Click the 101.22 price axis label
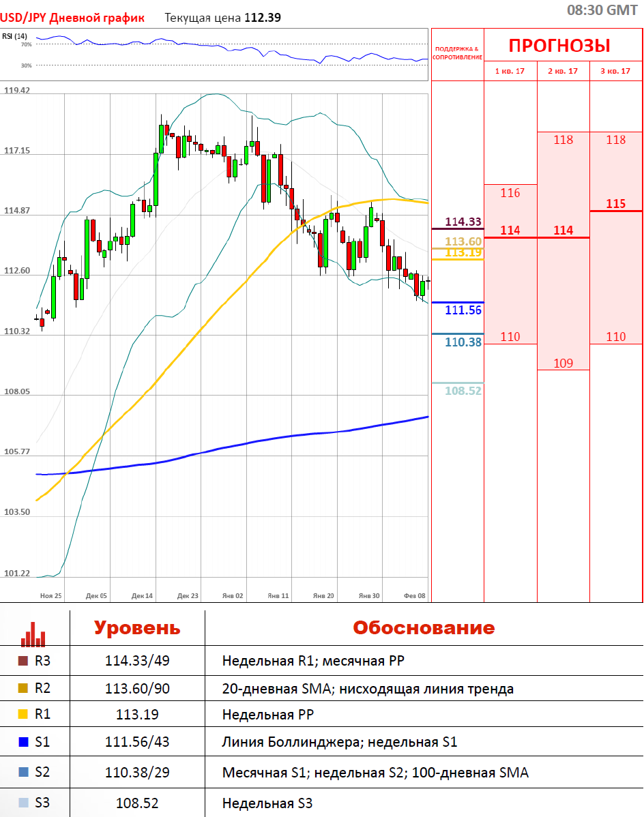The width and height of the screenshot is (644, 817). [17, 573]
